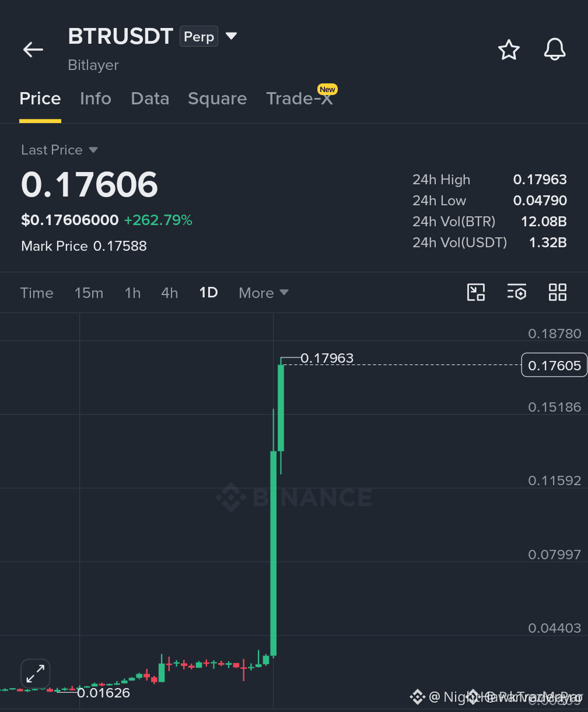Click the 0.17963 high label on chart
588x712 pixels.
click(327, 358)
